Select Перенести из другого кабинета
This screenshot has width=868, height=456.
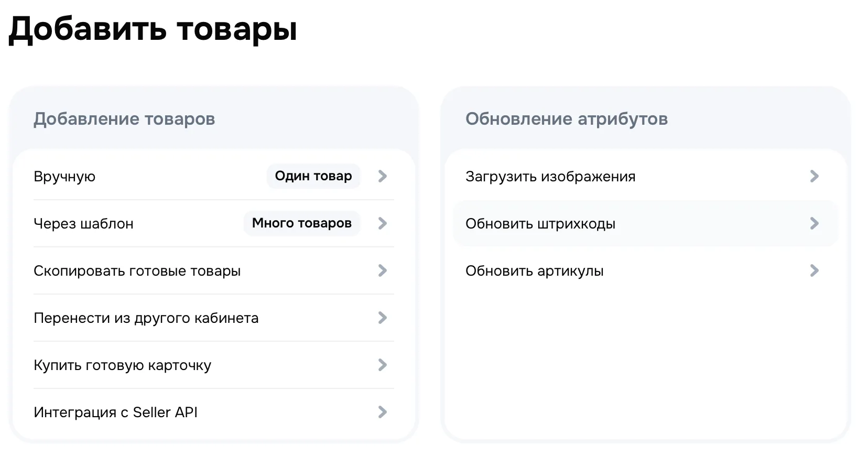(x=146, y=318)
